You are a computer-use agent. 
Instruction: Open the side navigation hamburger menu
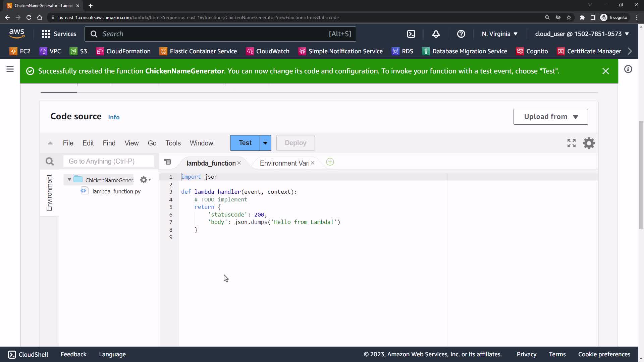point(10,69)
